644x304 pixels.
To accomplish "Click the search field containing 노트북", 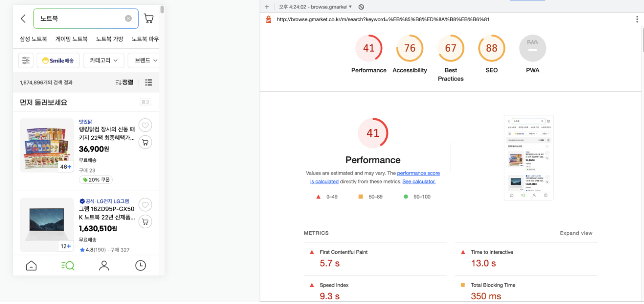I will tap(86, 19).
